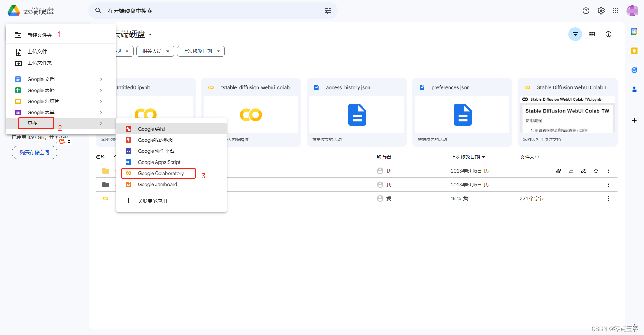
Task: Show file details info icon
Action: point(608,34)
